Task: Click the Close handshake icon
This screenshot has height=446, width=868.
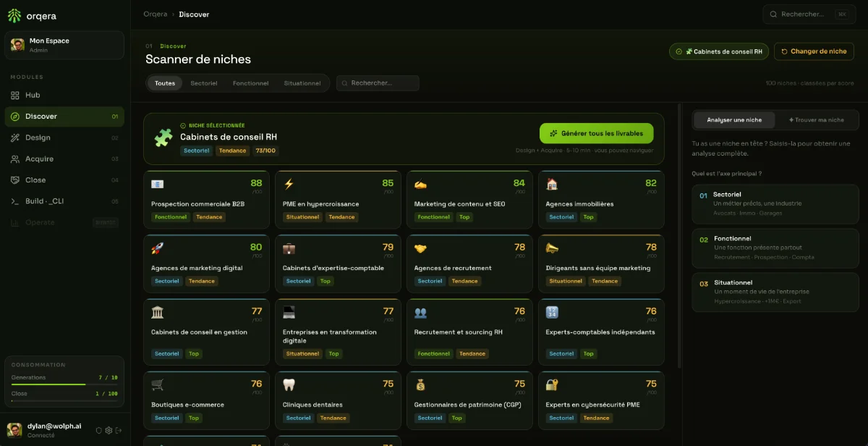Action: (x=15, y=180)
